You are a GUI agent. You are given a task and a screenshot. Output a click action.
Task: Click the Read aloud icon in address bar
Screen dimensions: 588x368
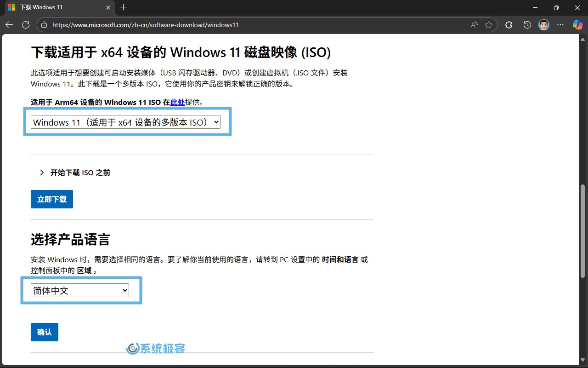(x=474, y=25)
